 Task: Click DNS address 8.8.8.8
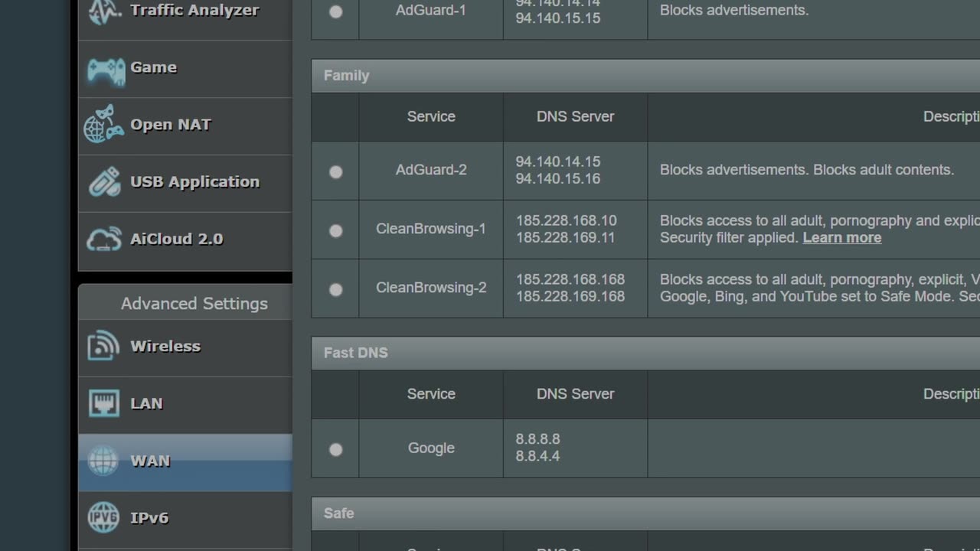(537, 439)
